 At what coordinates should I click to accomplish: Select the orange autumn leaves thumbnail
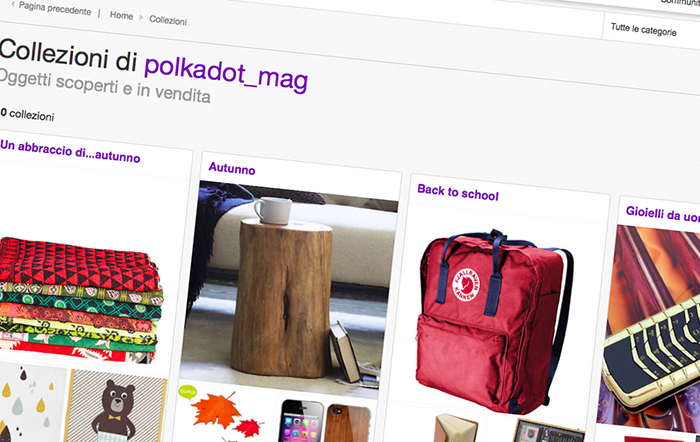pos(223,413)
